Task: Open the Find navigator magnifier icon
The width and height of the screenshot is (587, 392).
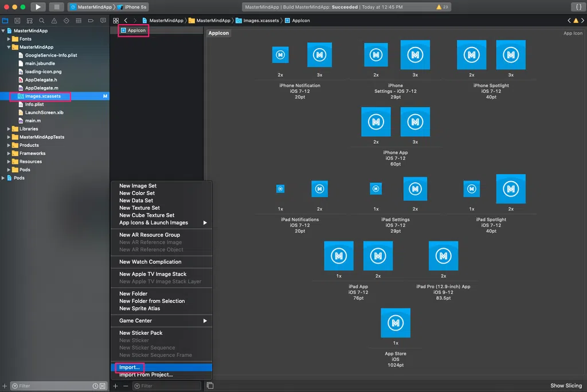Action: point(41,21)
